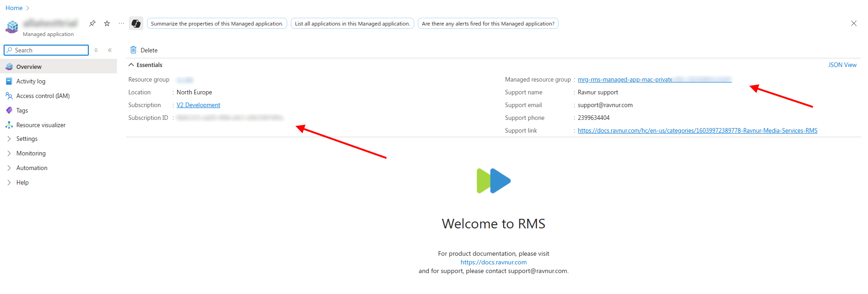
Task: Click the RMS play logo
Action: pos(493,181)
